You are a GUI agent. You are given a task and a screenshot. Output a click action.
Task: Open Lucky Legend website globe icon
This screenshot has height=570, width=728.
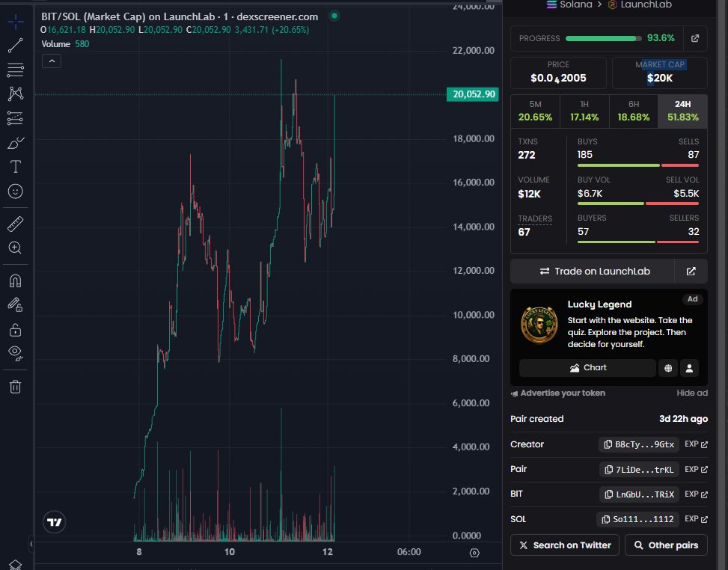(x=668, y=368)
